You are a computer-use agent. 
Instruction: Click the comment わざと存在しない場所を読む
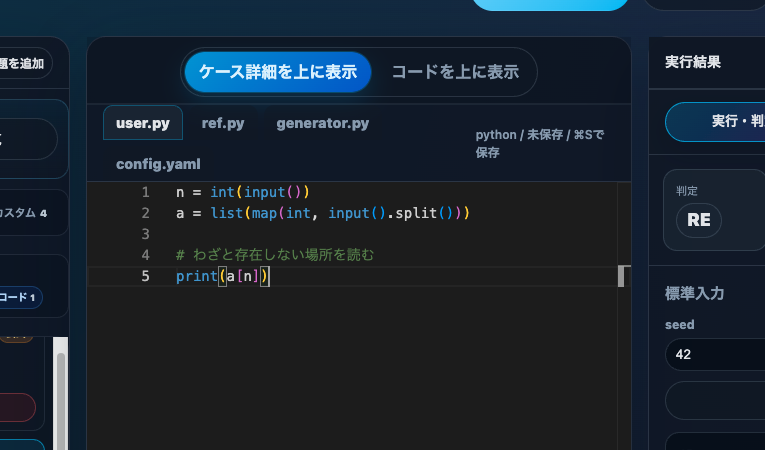pyautogui.click(x=275, y=255)
